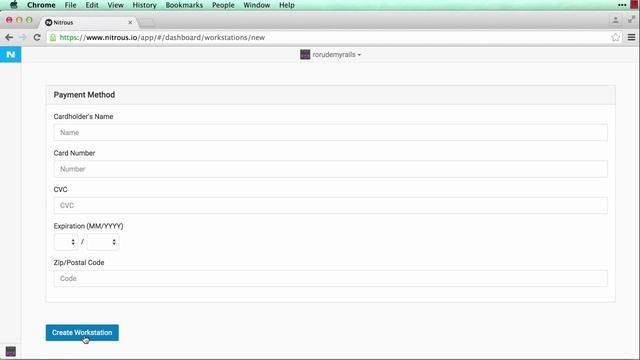Open the menu bar three-dots extras icon
The image size is (640, 360).
coord(622,5)
